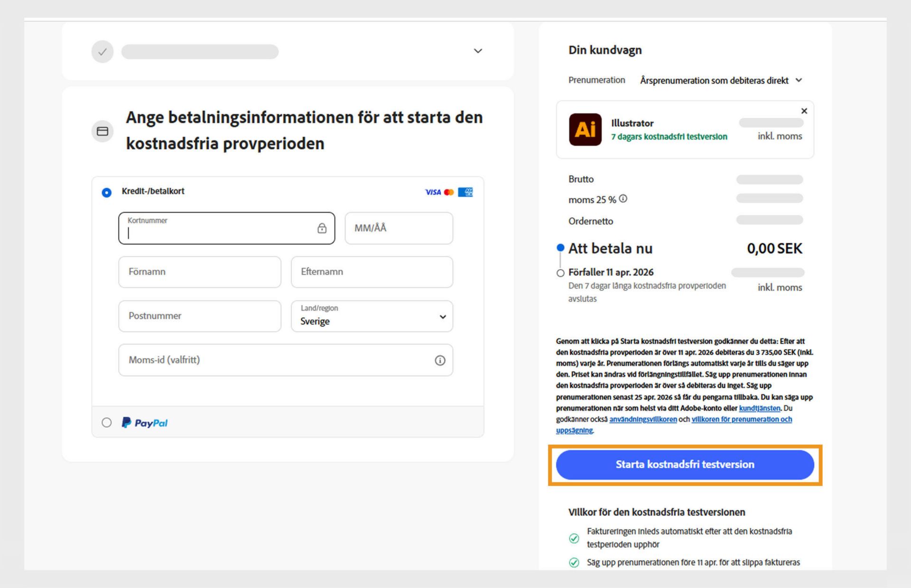Remove Illustrator from the cart with the X
Image resolution: width=911 pixels, height=588 pixels.
(804, 111)
